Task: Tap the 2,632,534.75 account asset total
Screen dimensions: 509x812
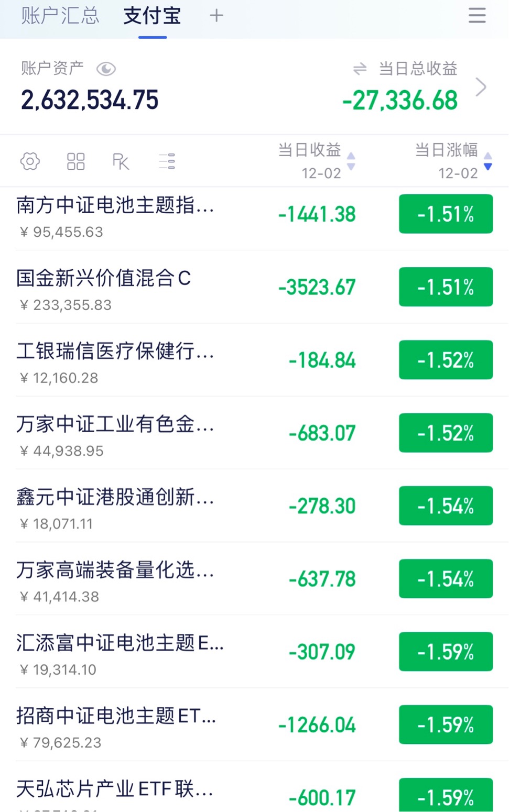Action: point(90,100)
